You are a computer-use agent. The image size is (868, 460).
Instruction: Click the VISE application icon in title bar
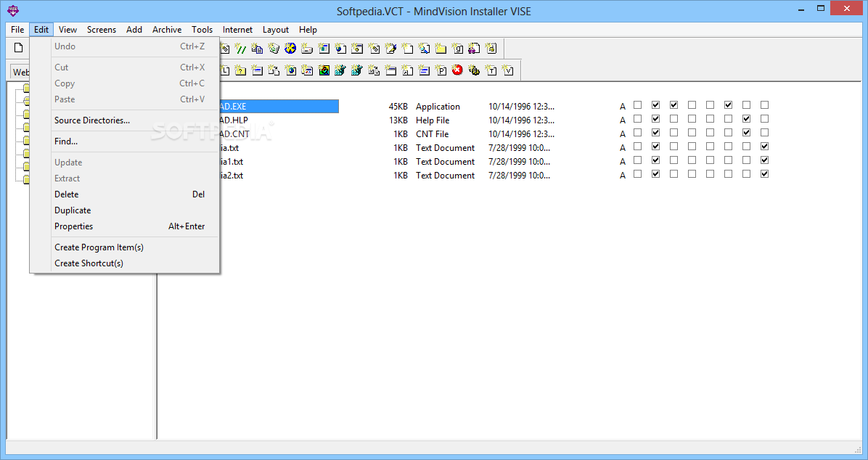[x=13, y=10]
